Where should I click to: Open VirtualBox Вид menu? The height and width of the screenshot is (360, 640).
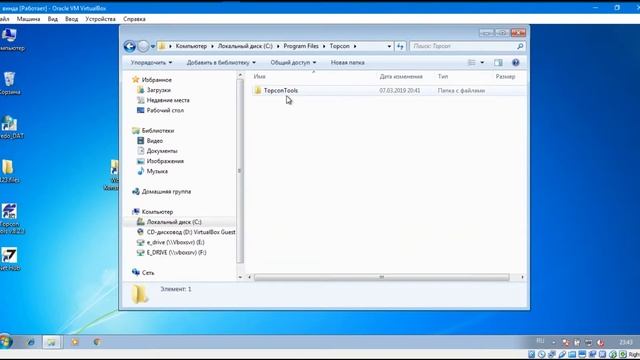[52, 19]
